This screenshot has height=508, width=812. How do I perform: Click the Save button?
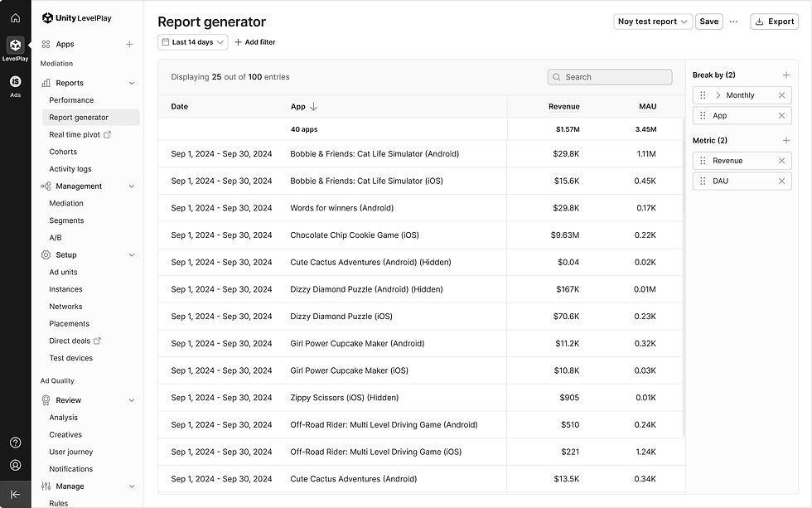(709, 22)
